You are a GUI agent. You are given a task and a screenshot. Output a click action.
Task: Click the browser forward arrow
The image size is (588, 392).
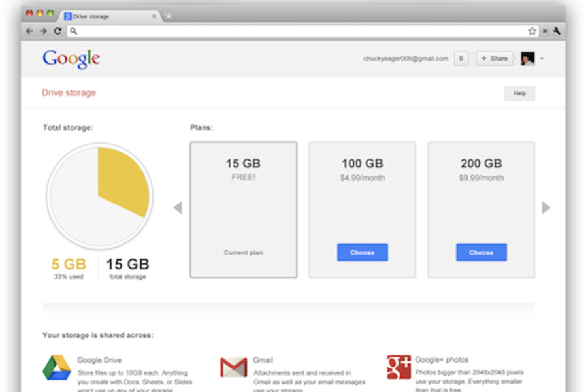coord(43,31)
